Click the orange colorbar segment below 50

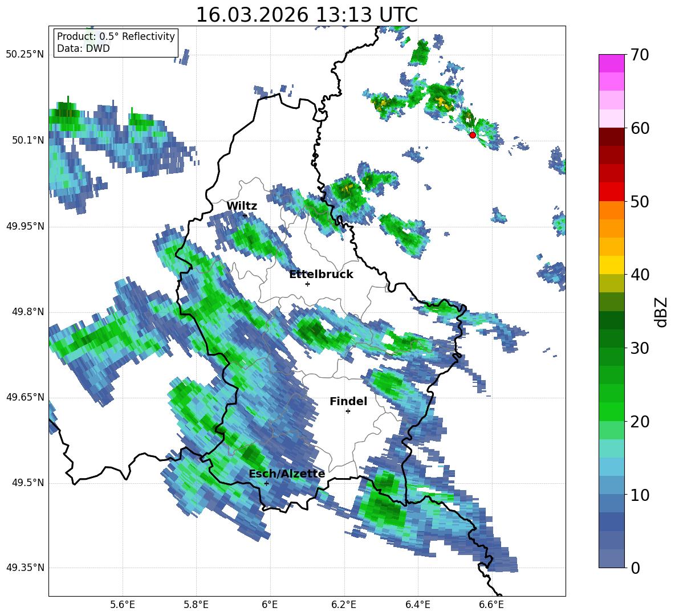pyautogui.click(x=611, y=210)
